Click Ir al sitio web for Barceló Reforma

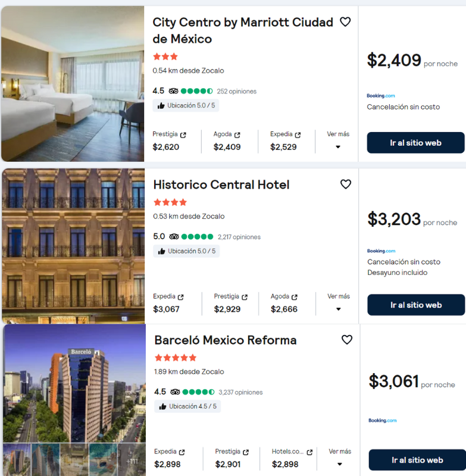coord(417,460)
